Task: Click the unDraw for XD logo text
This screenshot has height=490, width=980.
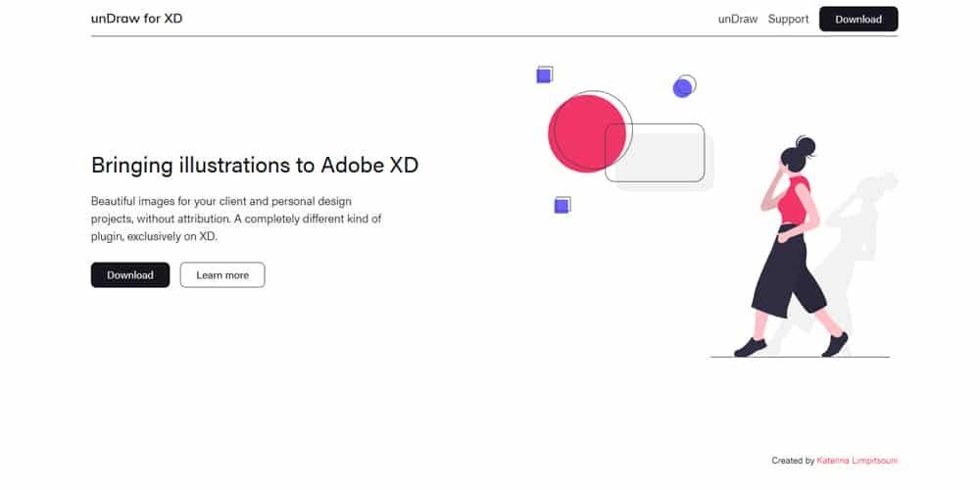Action: [136, 19]
